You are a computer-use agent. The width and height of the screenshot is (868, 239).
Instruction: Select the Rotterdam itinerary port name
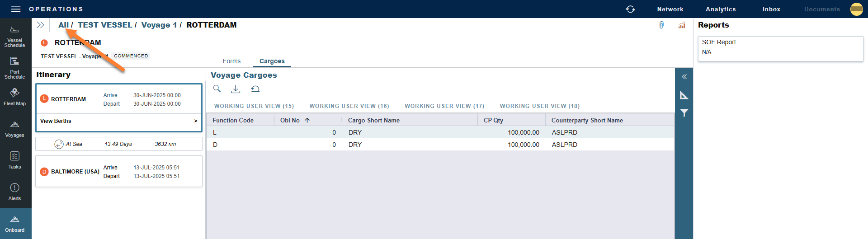pos(68,99)
